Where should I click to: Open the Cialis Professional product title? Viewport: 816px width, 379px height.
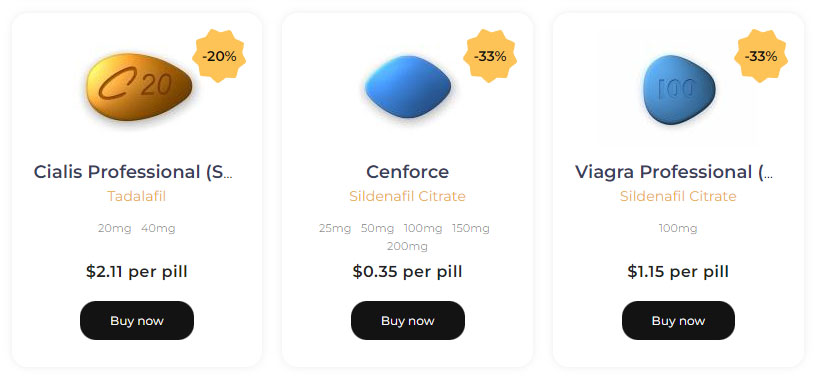click(x=133, y=172)
